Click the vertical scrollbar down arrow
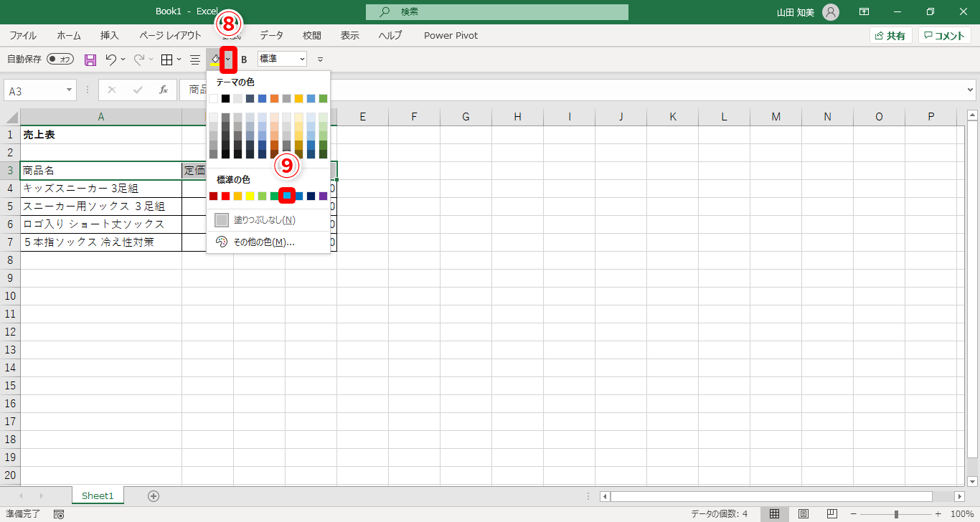Image resolution: width=980 pixels, height=522 pixels. [972, 481]
